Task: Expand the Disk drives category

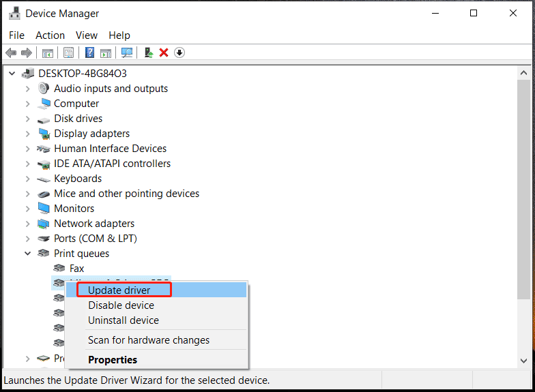Action: [x=27, y=119]
